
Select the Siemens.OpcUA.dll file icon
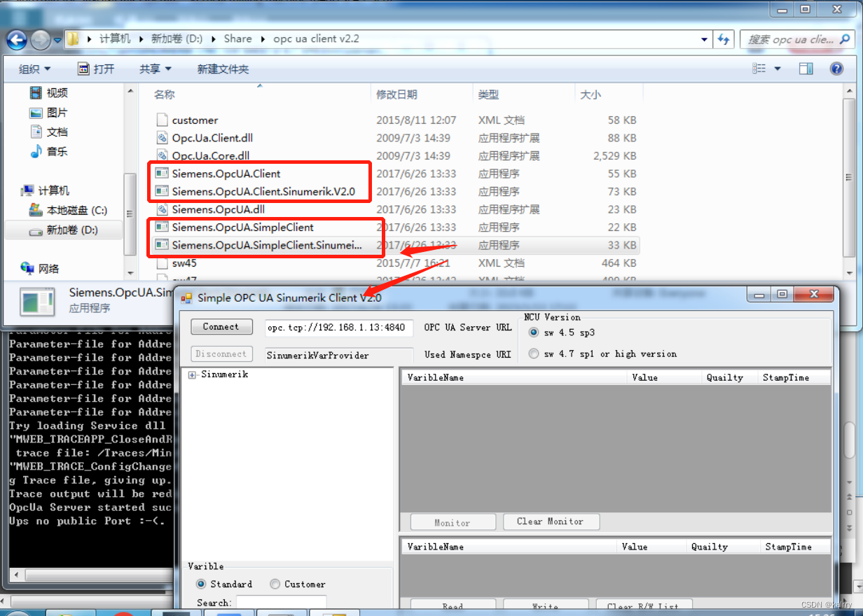tap(162, 209)
